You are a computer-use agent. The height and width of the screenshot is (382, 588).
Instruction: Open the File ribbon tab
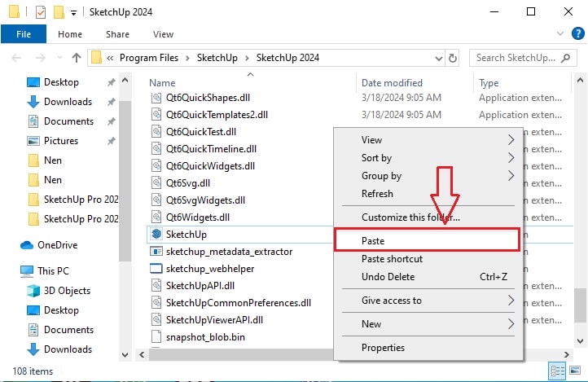tap(24, 34)
